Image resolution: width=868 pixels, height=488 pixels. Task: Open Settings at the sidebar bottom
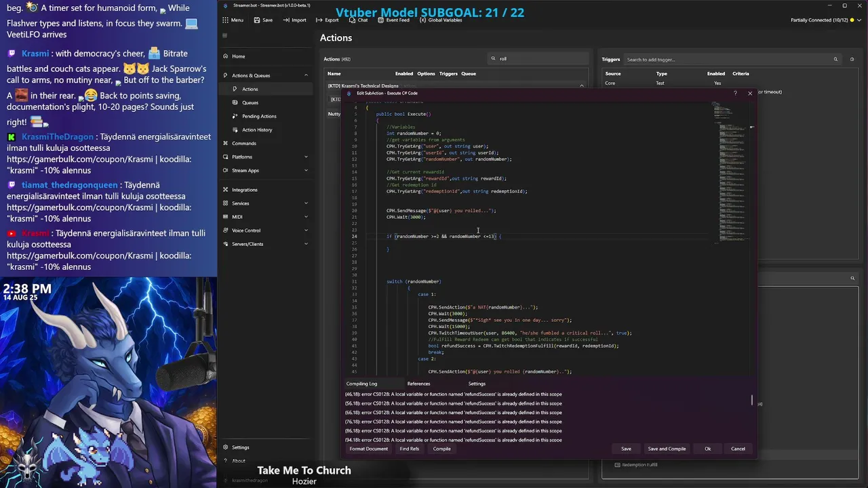240,447
